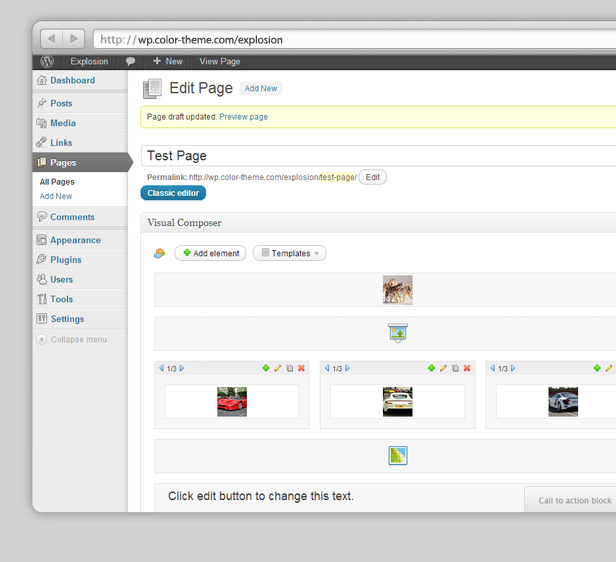Click the Test Page title field
This screenshot has width=616, height=562.
pos(378,156)
